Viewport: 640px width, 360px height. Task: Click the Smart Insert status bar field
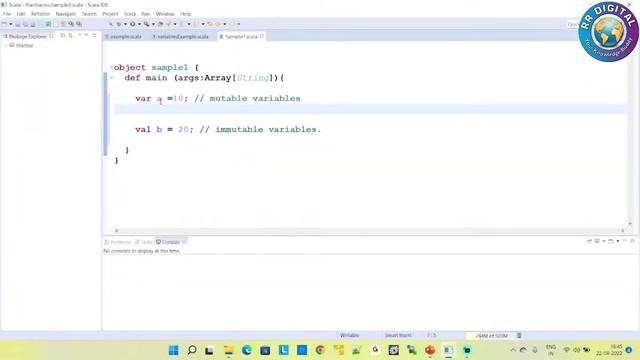pos(398,335)
